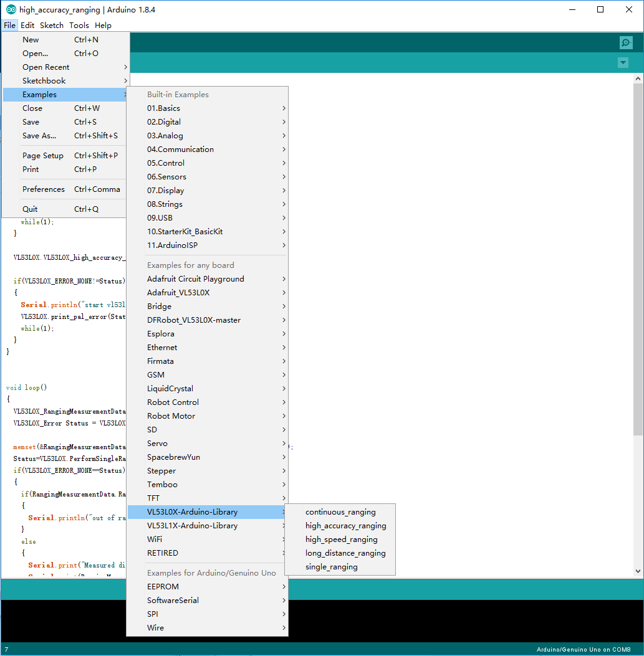Image resolution: width=644 pixels, height=656 pixels.
Task: Select the long_distance_ranging example
Action: pos(345,553)
